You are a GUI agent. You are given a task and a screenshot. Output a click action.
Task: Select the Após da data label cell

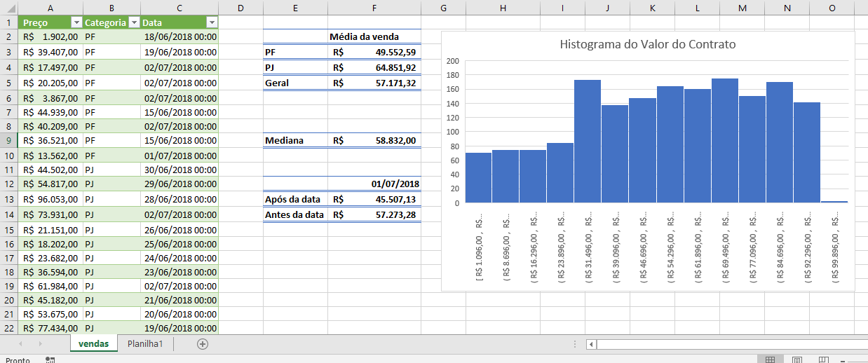[295, 199]
